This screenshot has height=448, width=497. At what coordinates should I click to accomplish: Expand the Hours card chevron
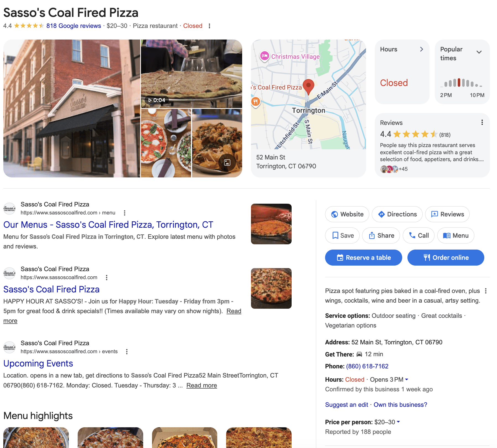click(x=422, y=49)
